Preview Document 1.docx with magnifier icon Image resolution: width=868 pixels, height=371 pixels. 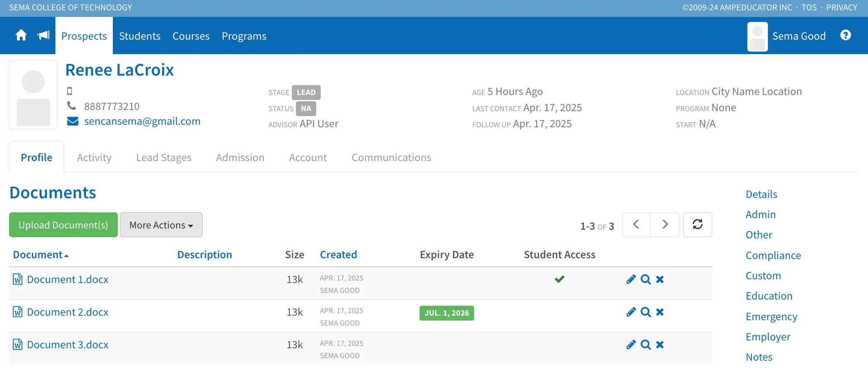tap(646, 280)
